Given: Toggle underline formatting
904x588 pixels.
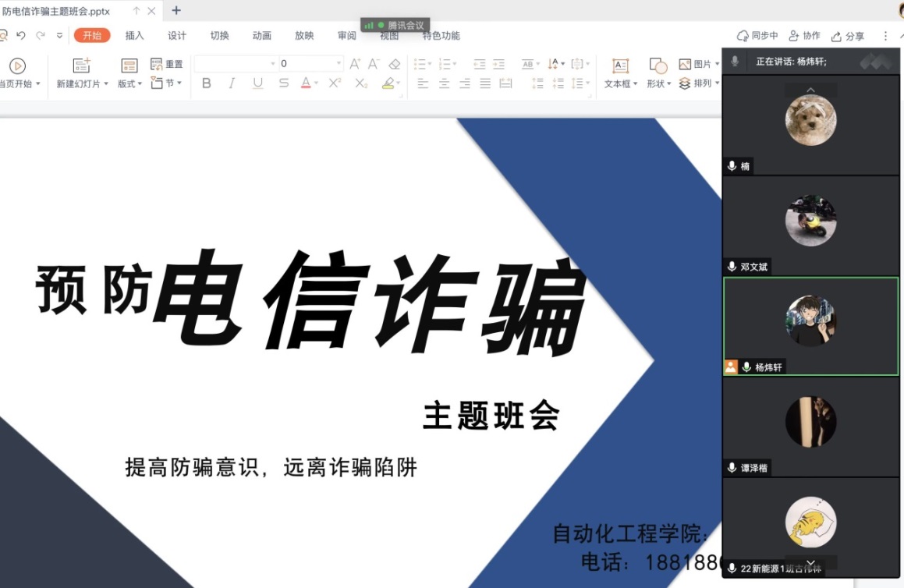Looking at the screenshot, I should tap(257, 83).
